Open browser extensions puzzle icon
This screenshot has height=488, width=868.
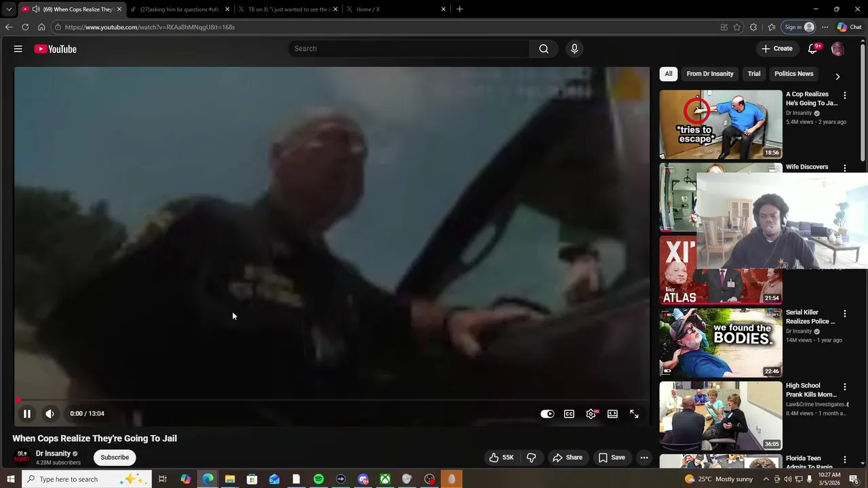click(753, 27)
